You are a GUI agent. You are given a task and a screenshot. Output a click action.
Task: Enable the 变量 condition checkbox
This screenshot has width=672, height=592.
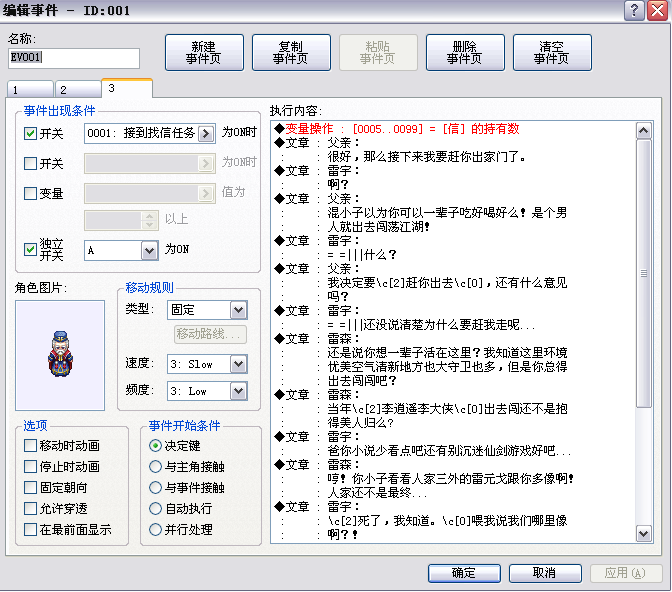pos(30,193)
